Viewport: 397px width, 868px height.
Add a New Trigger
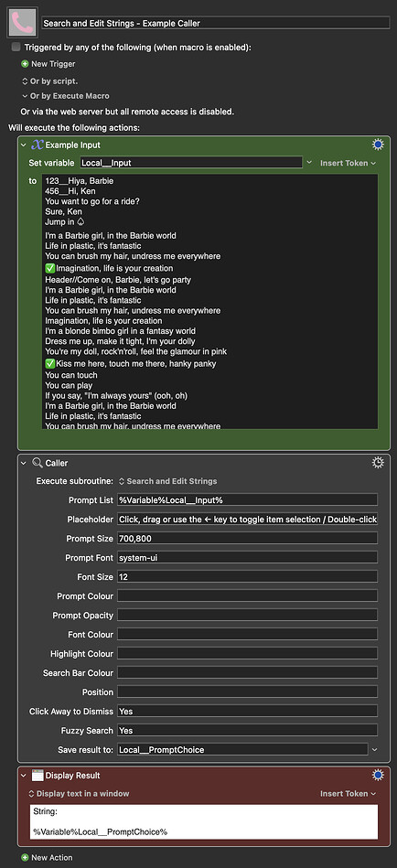click(x=53, y=64)
